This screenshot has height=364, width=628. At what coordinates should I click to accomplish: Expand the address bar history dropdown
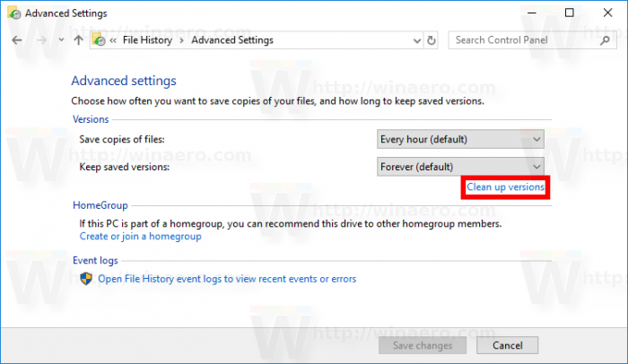414,40
